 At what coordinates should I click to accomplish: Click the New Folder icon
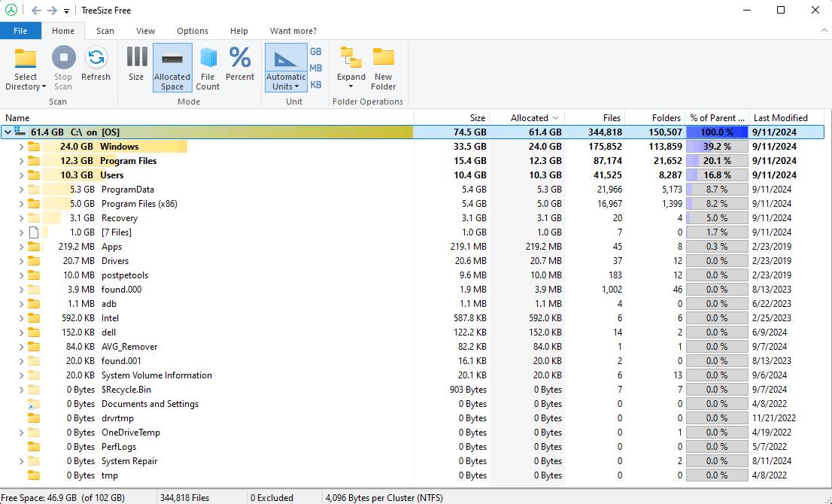pyautogui.click(x=383, y=59)
